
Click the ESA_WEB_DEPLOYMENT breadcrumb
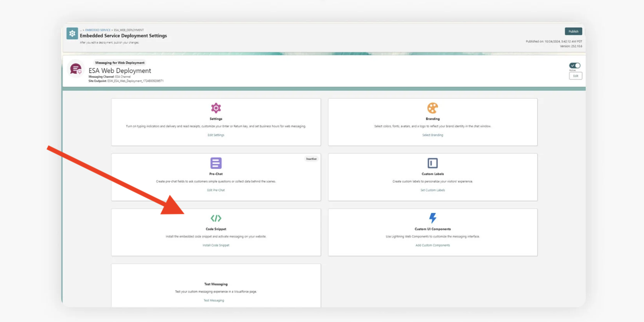tap(129, 30)
